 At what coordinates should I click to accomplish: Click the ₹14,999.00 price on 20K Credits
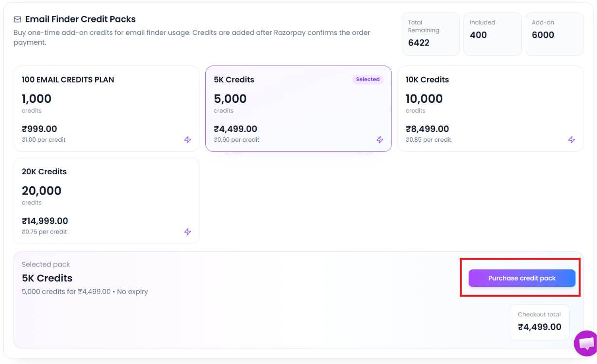pyautogui.click(x=45, y=221)
